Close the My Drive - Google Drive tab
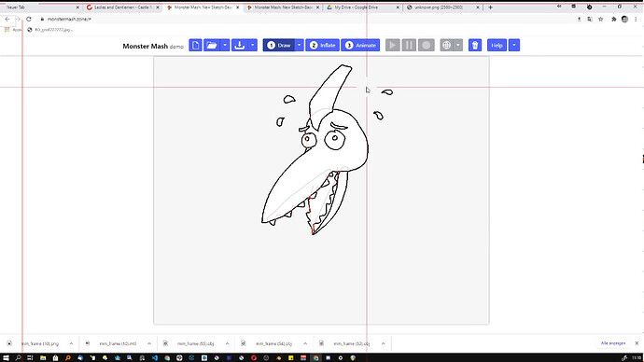 tap(398, 7)
